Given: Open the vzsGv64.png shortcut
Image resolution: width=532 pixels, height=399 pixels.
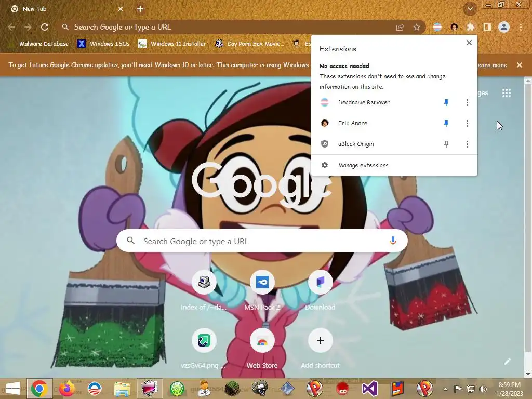Looking at the screenshot, I should coord(204,349).
